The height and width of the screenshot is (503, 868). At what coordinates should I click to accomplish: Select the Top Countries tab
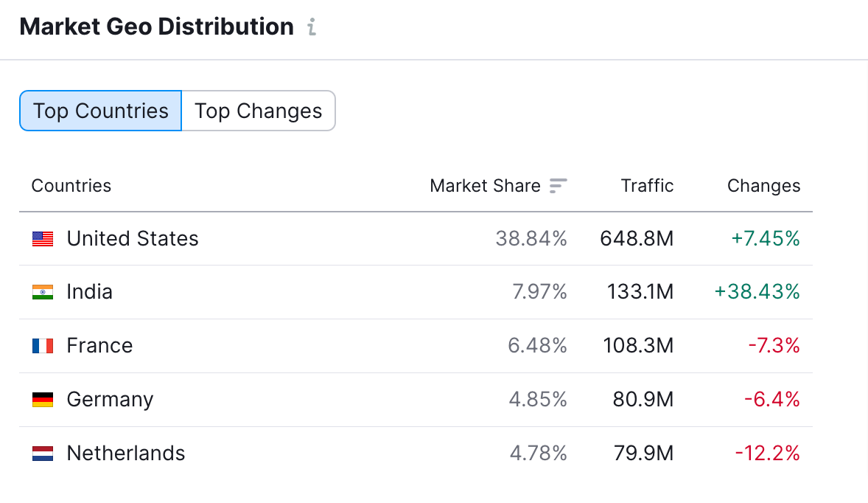tap(99, 110)
